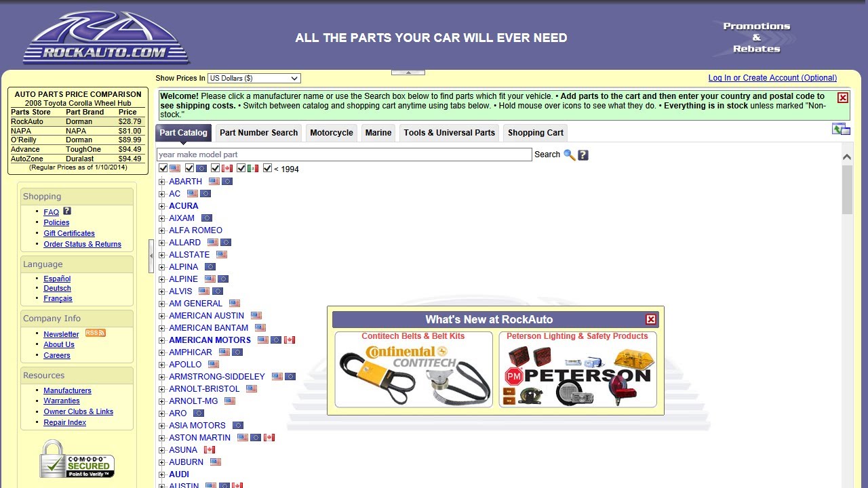This screenshot has width=868, height=488.
Task: Open the Part Number Search tab
Action: (258, 133)
